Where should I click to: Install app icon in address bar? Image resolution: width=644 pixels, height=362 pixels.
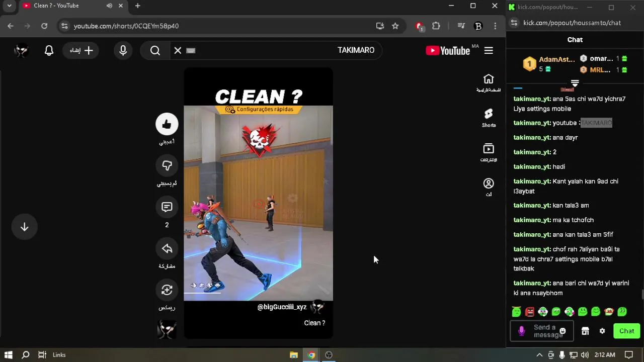tap(380, 26)
